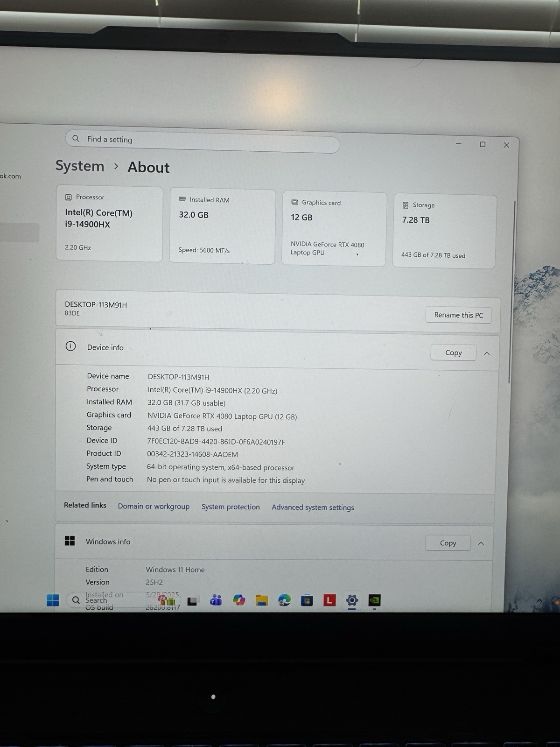
Task: Click '32.0 GB (31.7 GB usable)' text
Action: point(186,403)
